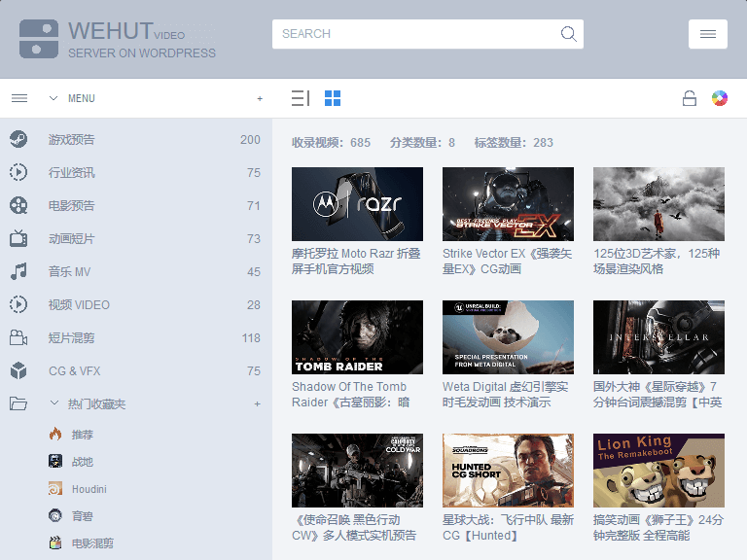The height and width of the screenshot is (560, 747).
Task: Click the Ubisoft icon beside 育碧
Action: coord(55,515)
